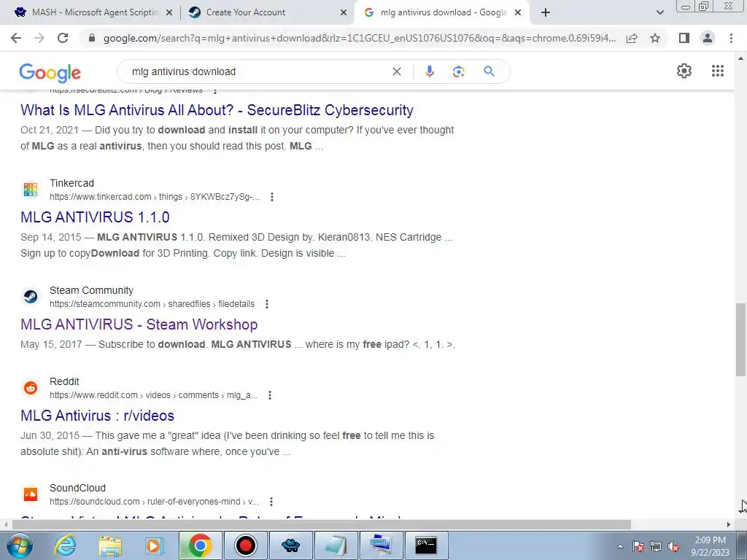Image resolution: width=747 pixels, height=560 pixels.
Task: Click the SoundCloud site favicon
Action: [x=31, y=494]
